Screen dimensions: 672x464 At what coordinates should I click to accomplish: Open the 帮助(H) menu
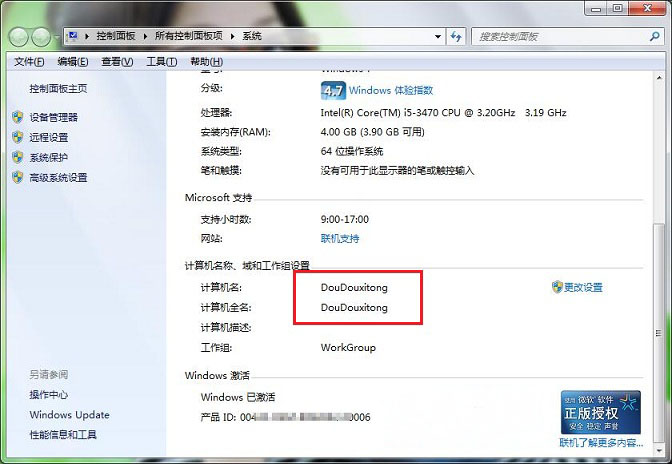[x=207, y=62]
